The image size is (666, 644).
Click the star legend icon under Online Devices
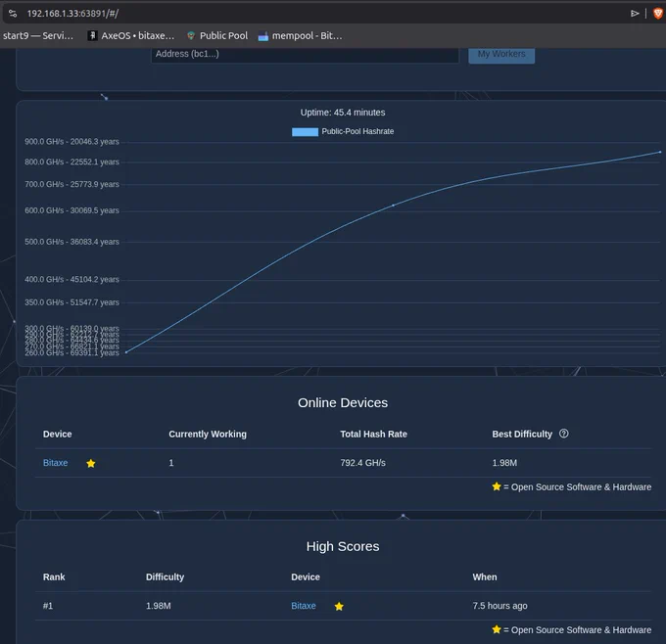pos(497,486)
